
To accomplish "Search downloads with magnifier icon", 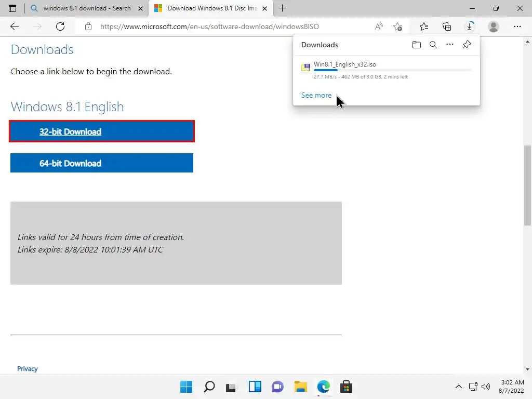I will tap(433, 45).
